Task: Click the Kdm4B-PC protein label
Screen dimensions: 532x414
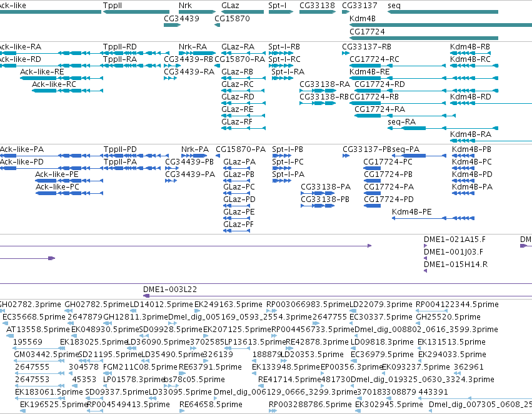Action: pyautogui.click(x=472, y=162)
